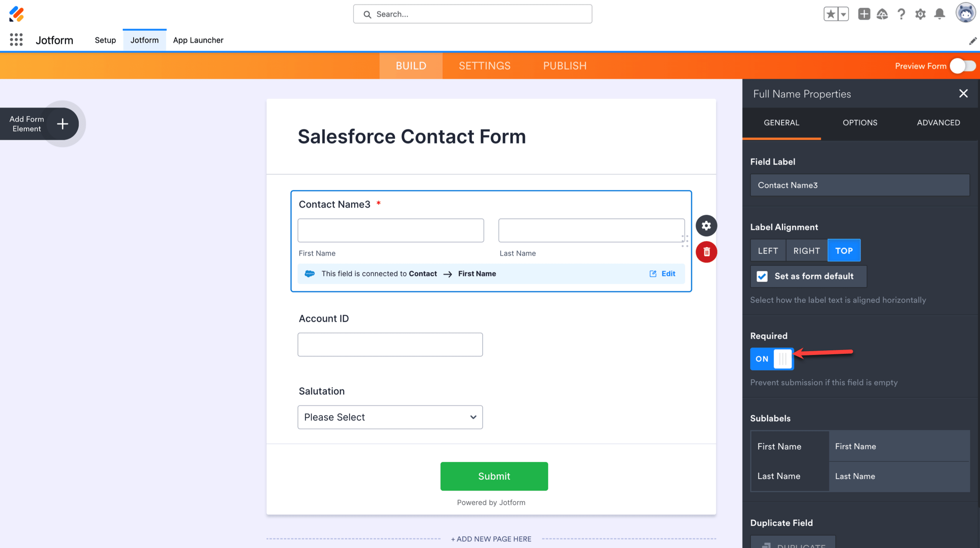This screenshot has width=980, height=548.
Task: Delete field with red trash icon
Action: point(706,252)
